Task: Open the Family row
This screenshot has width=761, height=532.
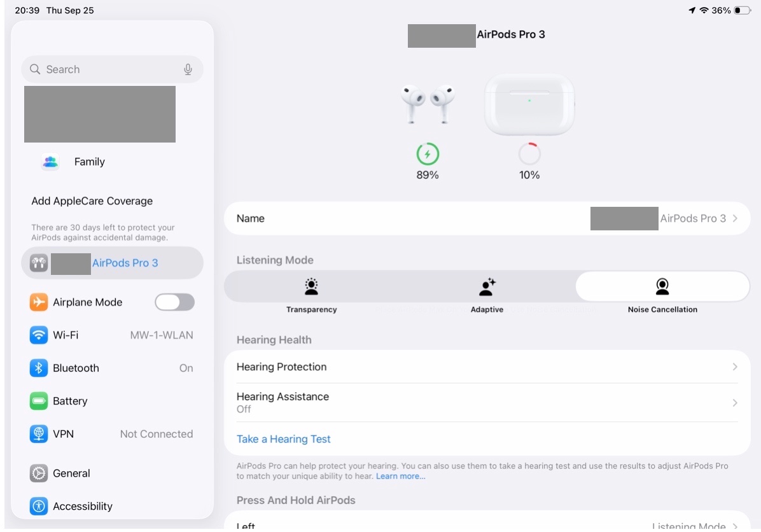Action: pyautogui.click(x=112, y=162)
